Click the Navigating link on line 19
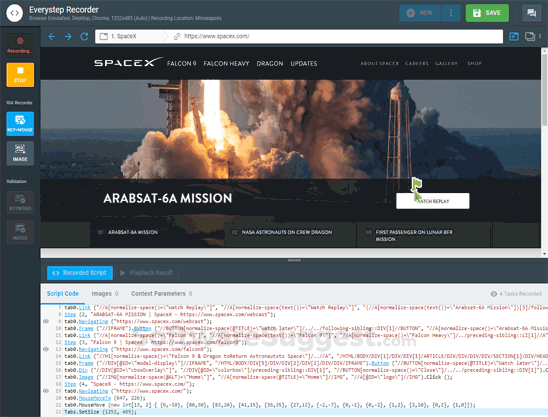 pyautogui.click(x=93, y=391)
